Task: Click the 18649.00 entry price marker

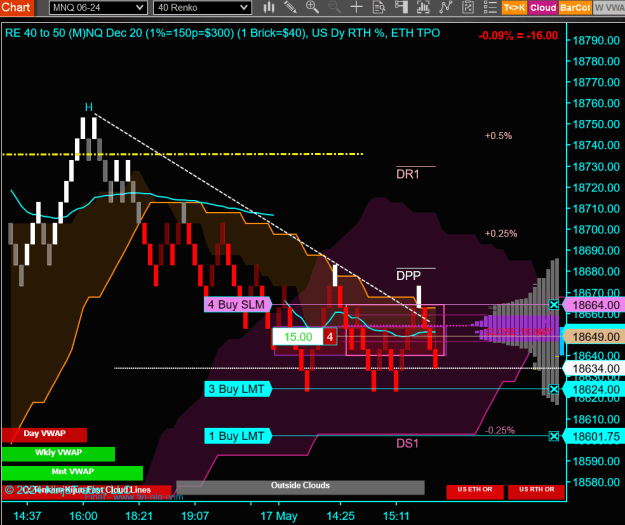Action: point(594,337)
